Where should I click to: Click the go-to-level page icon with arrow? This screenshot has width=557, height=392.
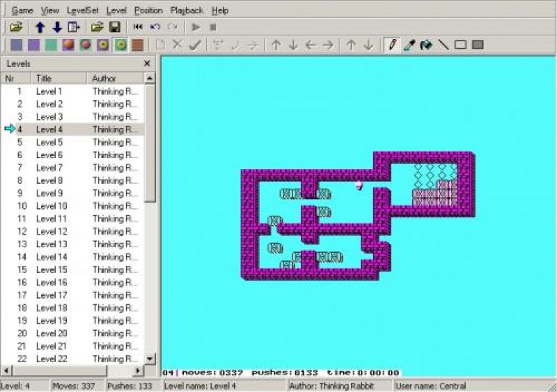coord(74,27)
